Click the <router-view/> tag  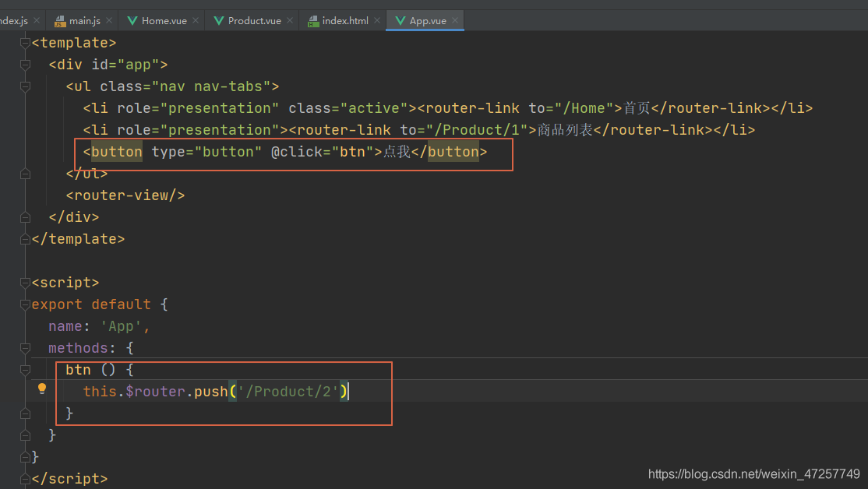pyautogui.click(x=125, y=195)
